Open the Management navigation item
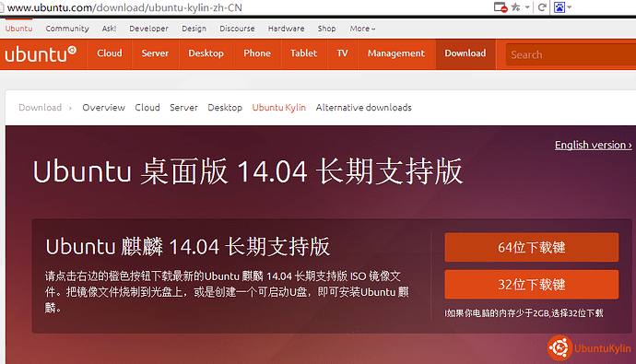Image resolution: width=636 pixels, height=364 pixels. coord(396,53)
